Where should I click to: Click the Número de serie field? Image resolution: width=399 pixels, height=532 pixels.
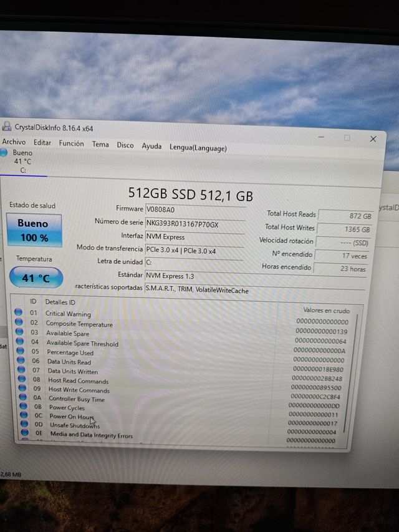(194, 223)
